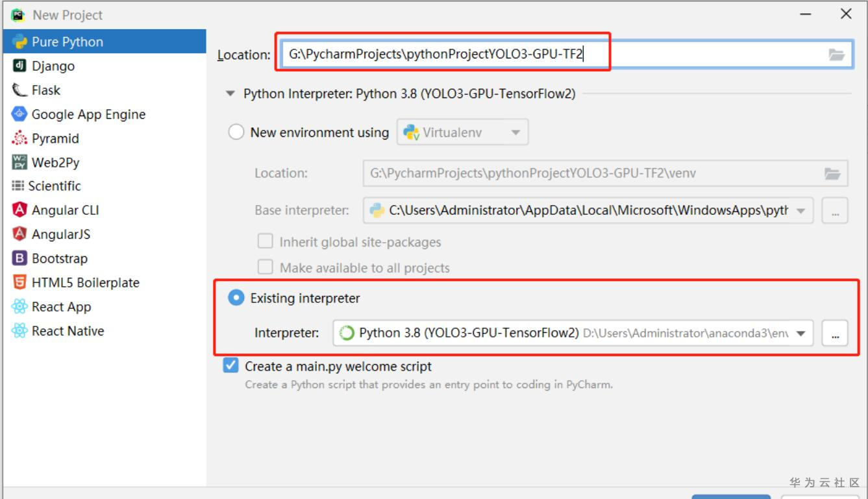Click the Django project type icon
This screenshot has height=499, width=868.
[19, 66]
